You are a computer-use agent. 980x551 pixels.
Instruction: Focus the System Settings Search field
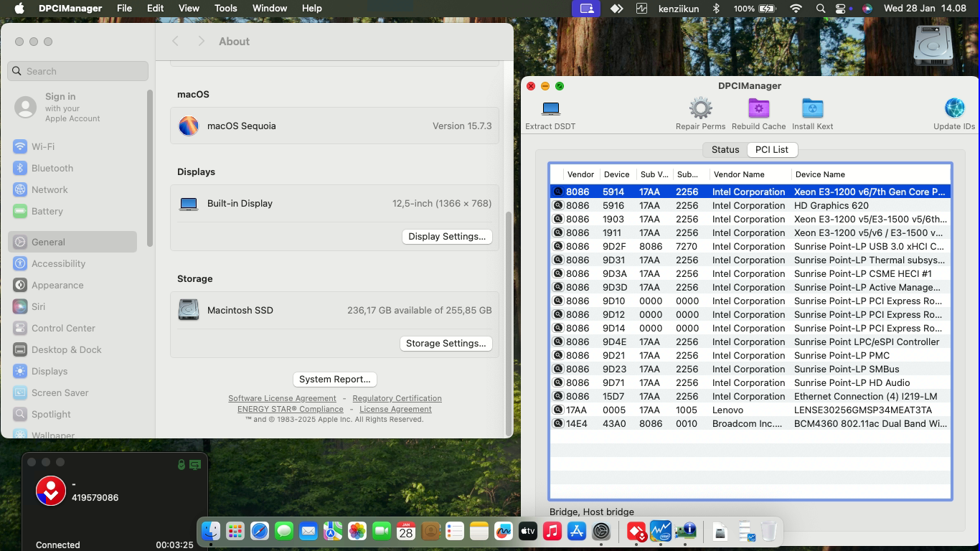(x=78, y=71)
